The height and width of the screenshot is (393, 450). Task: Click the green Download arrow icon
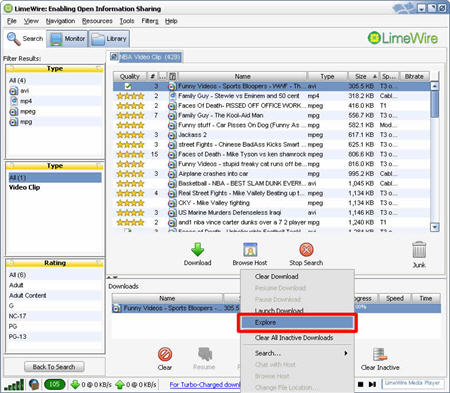tap(198, 249)
